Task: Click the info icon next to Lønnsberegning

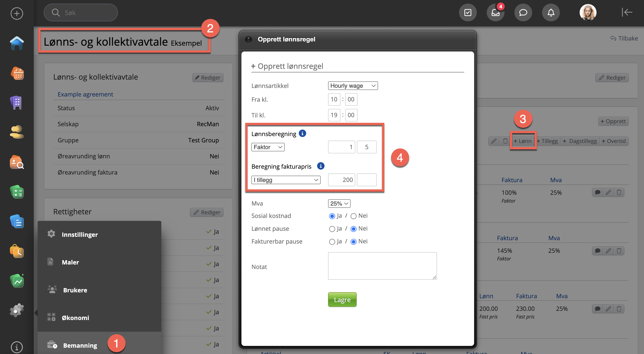Action: tap(302, 133)
